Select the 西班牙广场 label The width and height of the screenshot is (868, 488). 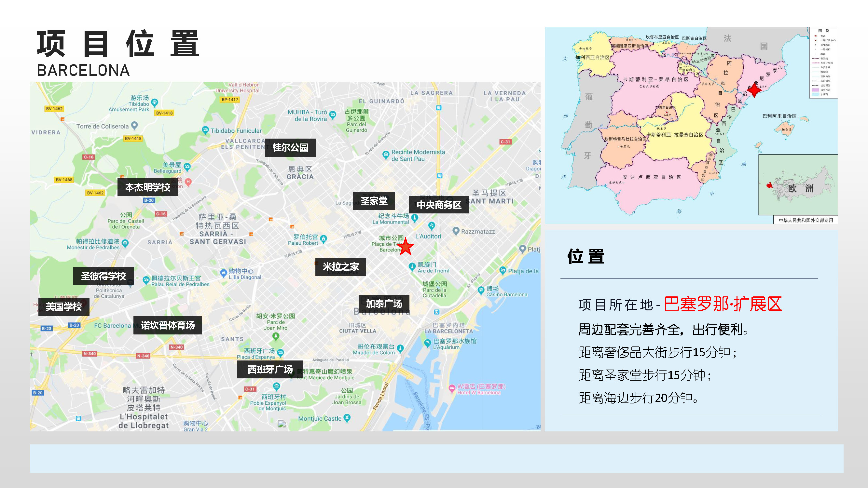(270, 370)
